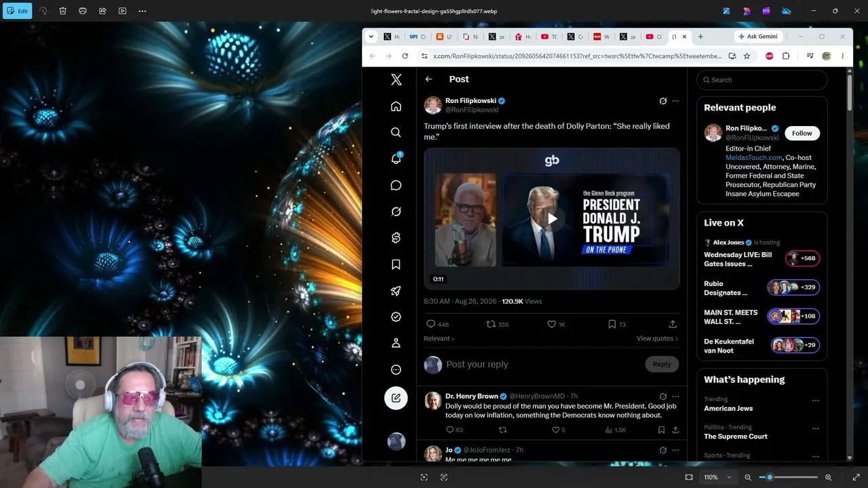
Task: Share Ron Filipkowski's post
Action: [x=673, y=324]
